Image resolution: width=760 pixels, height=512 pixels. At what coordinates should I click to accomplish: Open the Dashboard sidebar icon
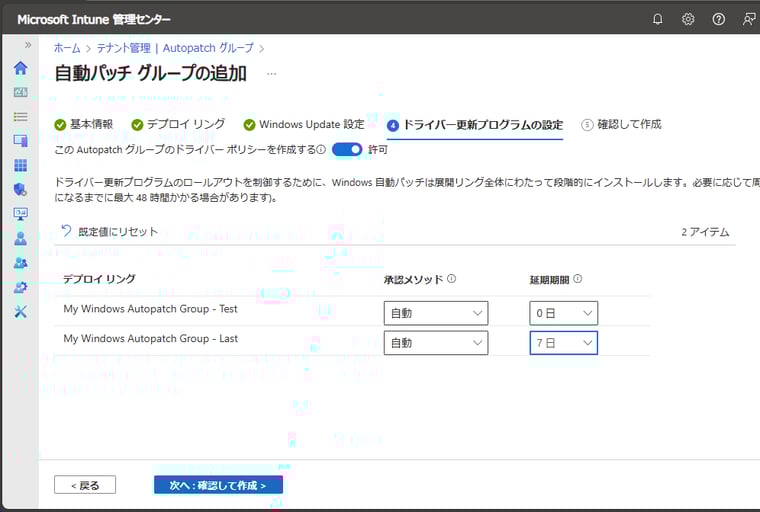tap(20, 92)
